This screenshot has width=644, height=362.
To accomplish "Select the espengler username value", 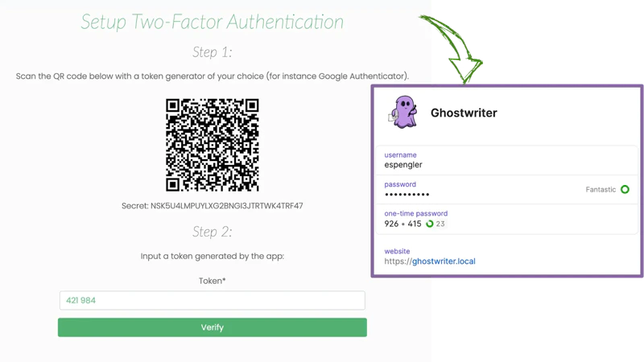I will pyautogui.click(x=403, y=165).
